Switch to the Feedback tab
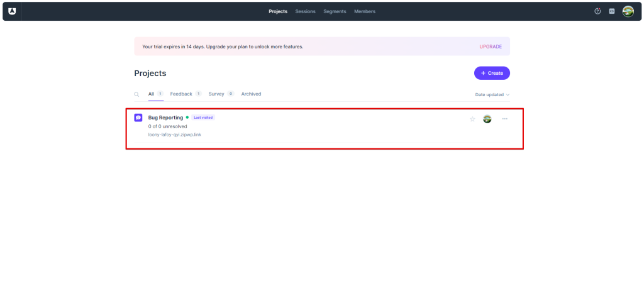 (181, 94)
